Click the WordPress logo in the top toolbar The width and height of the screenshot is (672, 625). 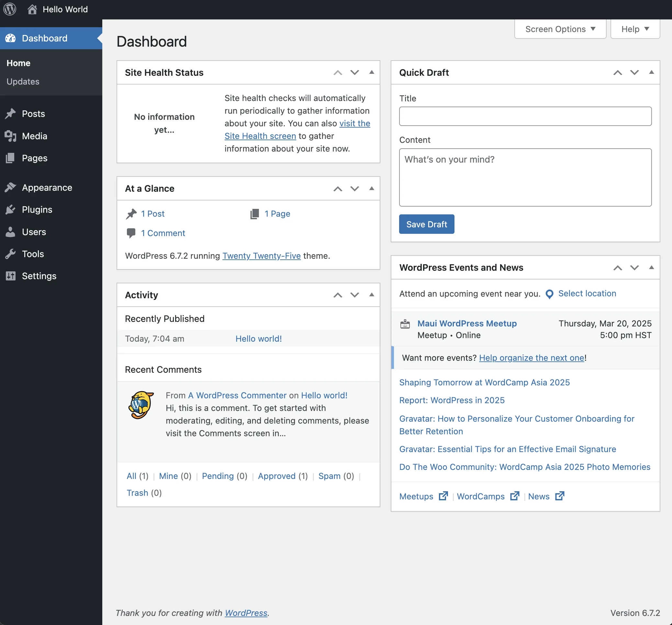pyautogui.click(x=9, y=9)
